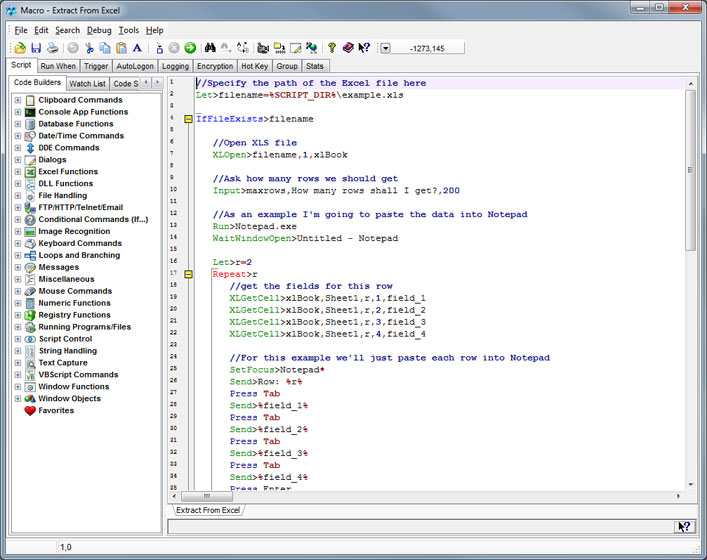
Task: Click the context help icon in bottom bar
Action: pyautogui.click(x=684, y=526)
